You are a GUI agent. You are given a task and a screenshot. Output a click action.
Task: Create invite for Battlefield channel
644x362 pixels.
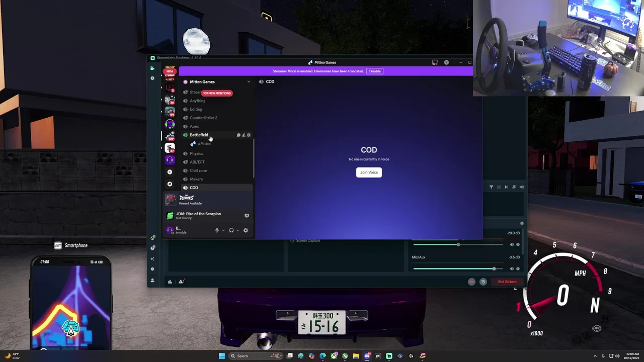coord(244,135)
